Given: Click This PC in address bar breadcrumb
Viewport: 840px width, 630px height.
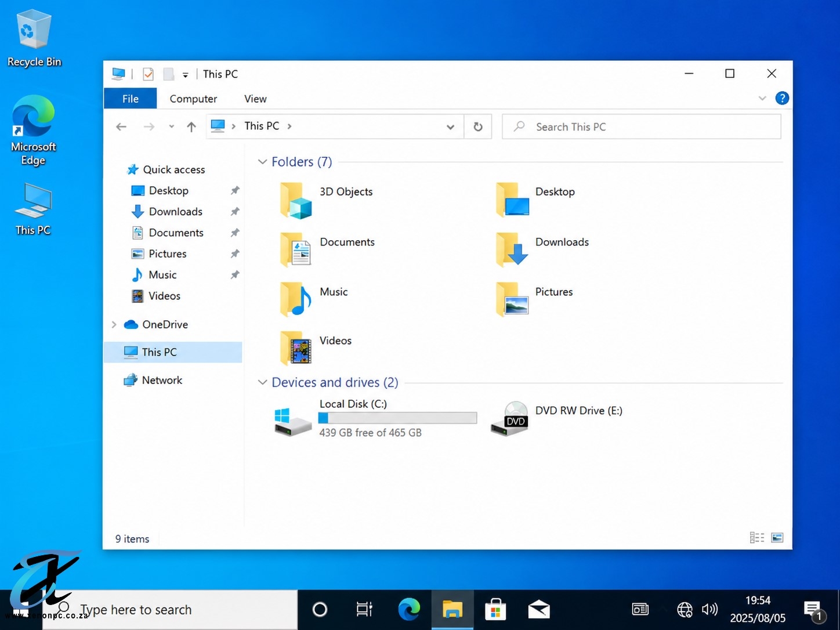Looking at the screenshot, I should tap(262, 126).
